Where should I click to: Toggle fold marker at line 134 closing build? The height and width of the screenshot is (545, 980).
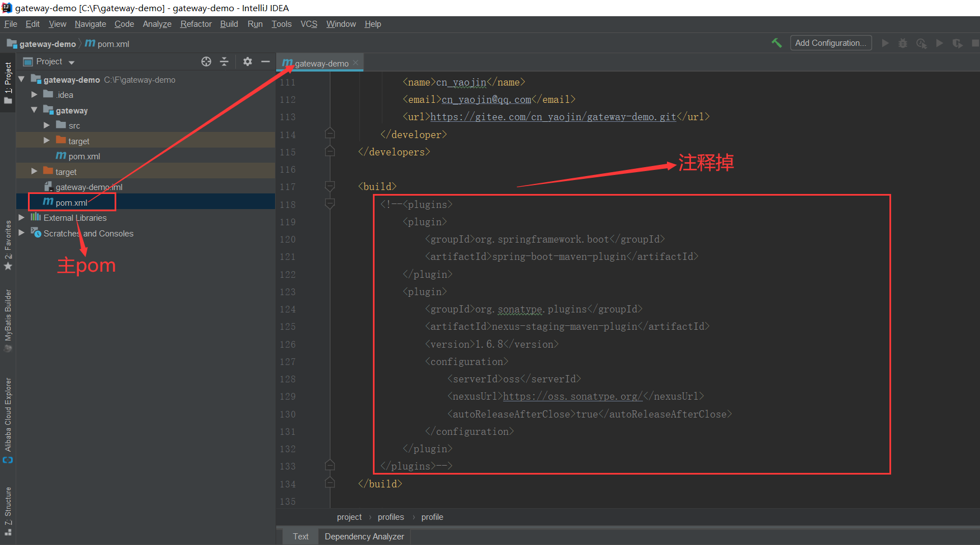coord(330,482)
